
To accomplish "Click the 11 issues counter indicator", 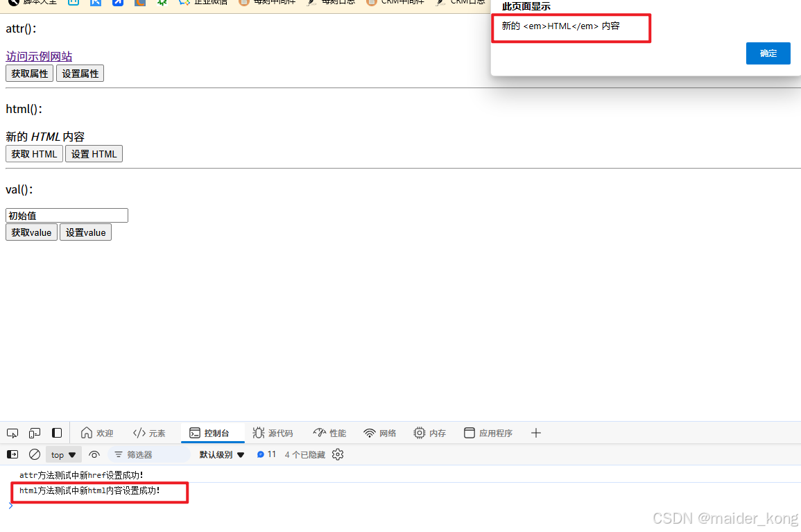I will pos(266,454).
